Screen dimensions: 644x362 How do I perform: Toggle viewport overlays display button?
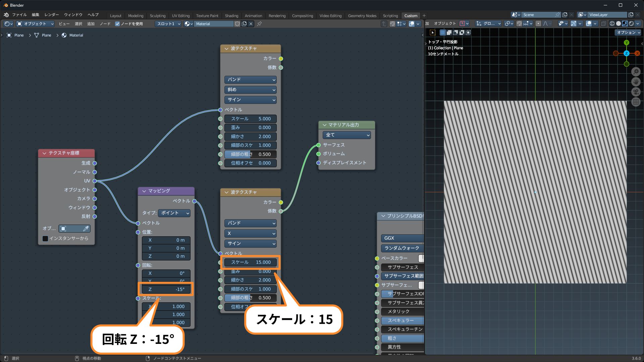point(588,23)
